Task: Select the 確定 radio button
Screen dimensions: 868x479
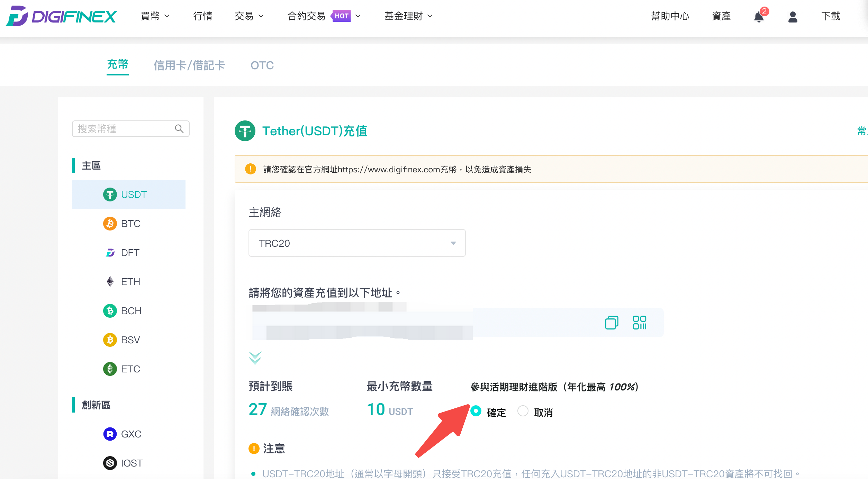Action: click(476, 411)
